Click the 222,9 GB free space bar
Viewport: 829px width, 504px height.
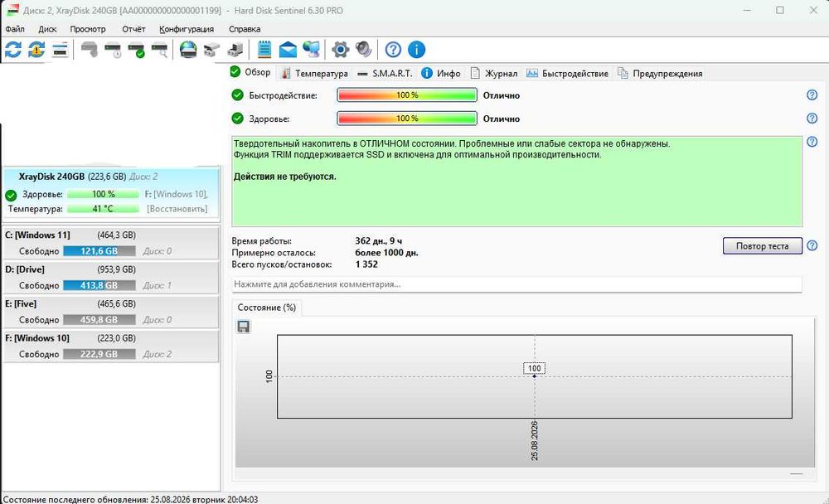point(99,354)
